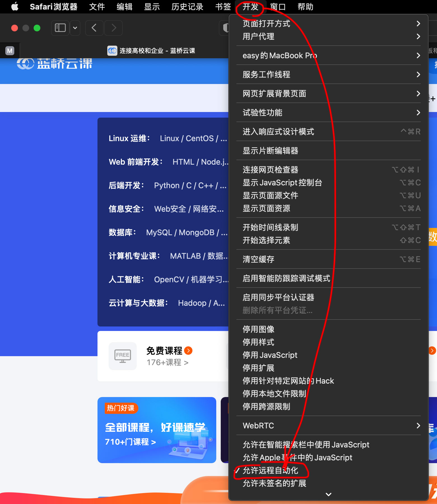Open the 历史记录 menu
This screenshot has height=504, width=437.
click(x=187, y=6)
